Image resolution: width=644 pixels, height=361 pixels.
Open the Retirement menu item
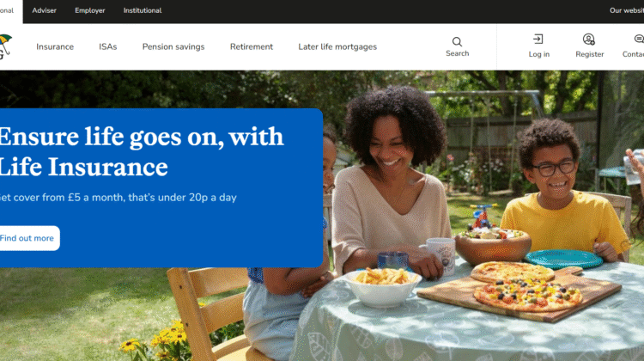pos(252,47)
